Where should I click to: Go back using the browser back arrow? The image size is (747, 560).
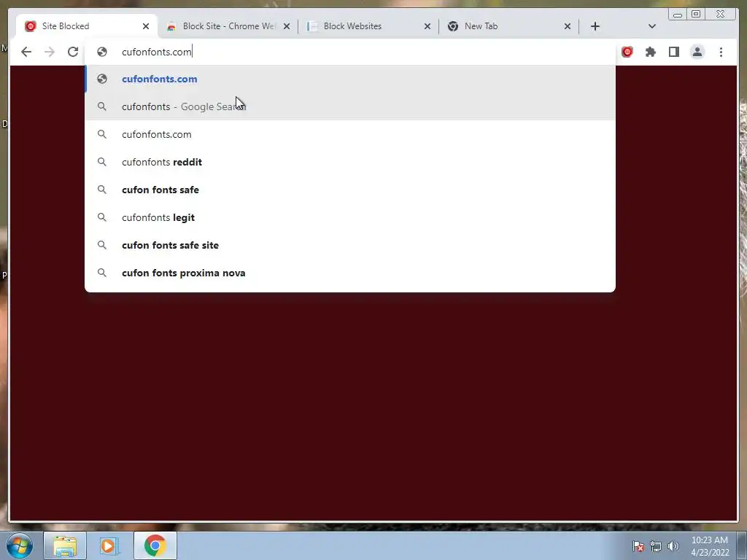[26, 52]
